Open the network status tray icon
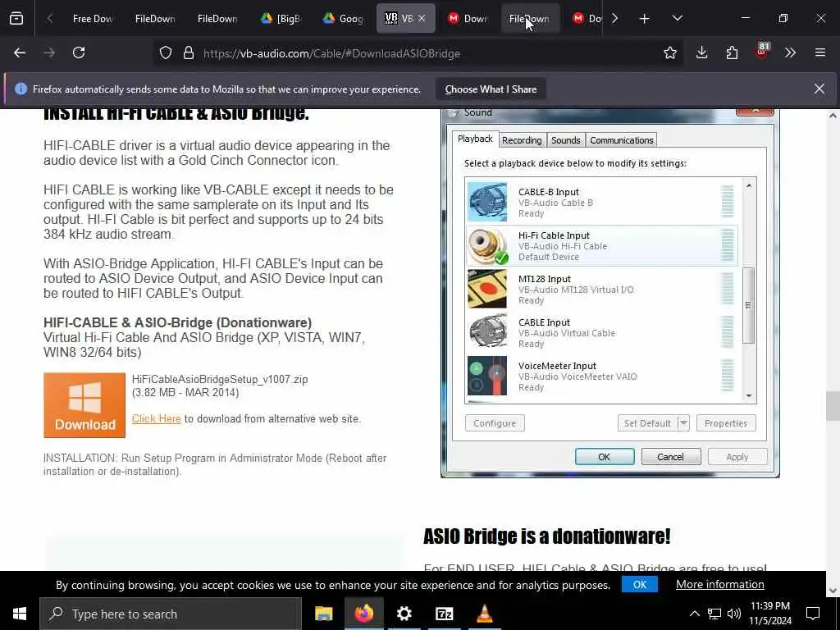840x630 pixels. [714, 614]
